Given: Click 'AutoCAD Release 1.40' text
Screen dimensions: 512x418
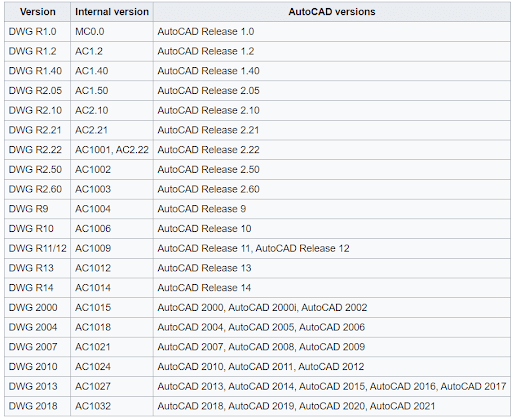Looking at the screenshot, I should tap(208, 71).
